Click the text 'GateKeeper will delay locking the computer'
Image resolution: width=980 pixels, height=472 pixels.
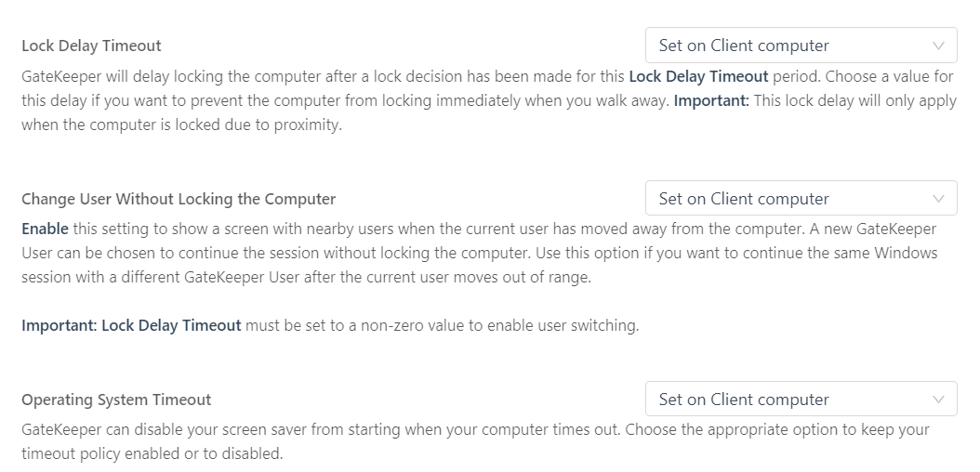pos(166,76)
